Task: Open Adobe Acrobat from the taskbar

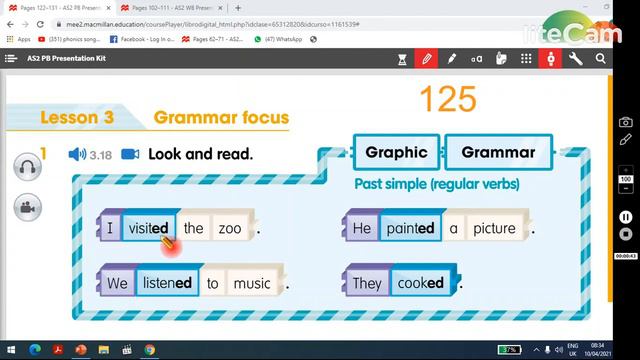Action: (58, 350)
